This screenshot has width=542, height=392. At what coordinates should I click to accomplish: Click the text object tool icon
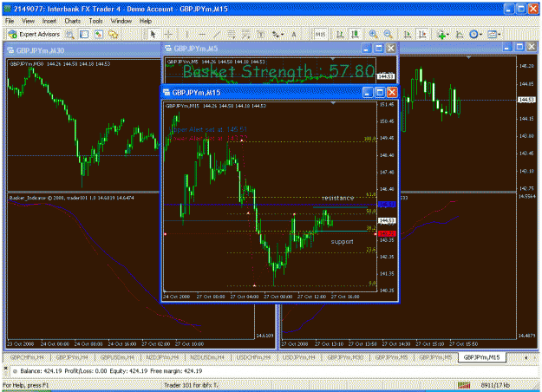tap(261, 34)
